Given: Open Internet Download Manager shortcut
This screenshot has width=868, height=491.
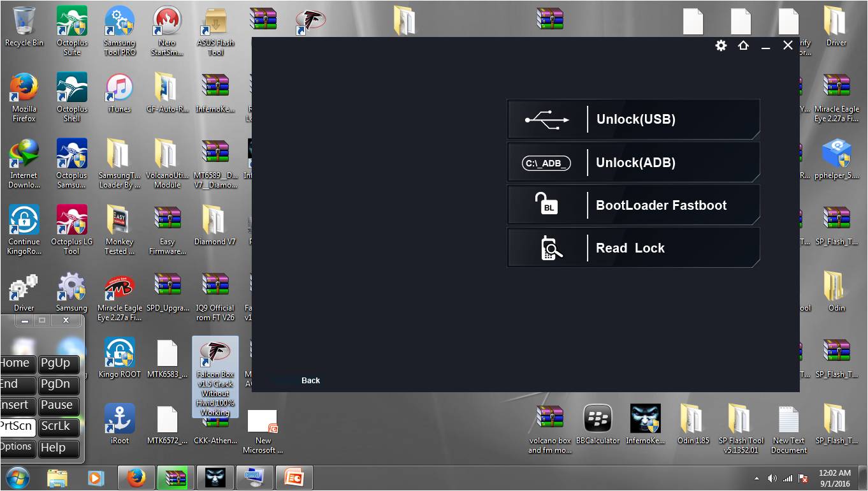Looking at the screenshot, I should (24, 164).
